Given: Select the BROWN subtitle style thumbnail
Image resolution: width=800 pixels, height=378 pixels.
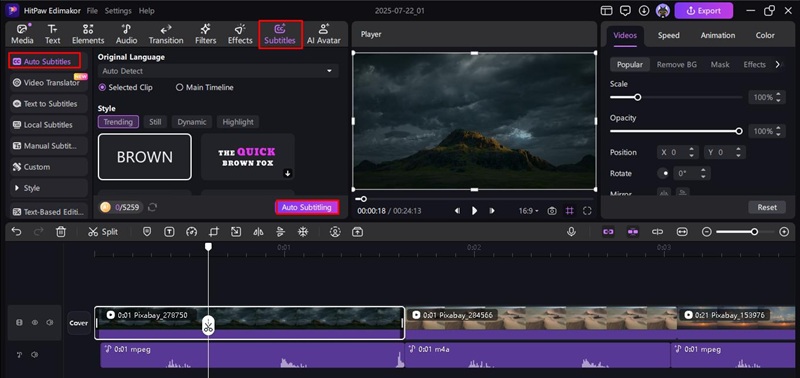Looking at the screenshot, I should coord(145,157).
